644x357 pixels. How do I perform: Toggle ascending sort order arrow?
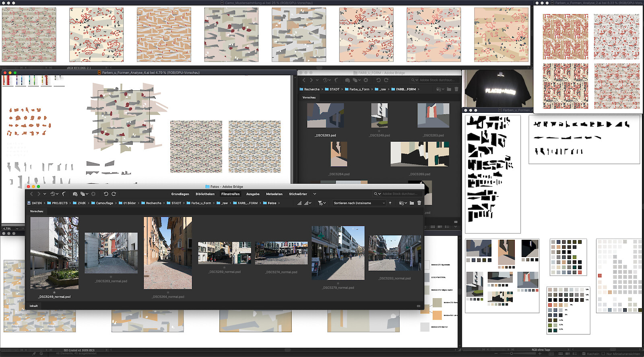pyautogui.click(x=390, y=203)
